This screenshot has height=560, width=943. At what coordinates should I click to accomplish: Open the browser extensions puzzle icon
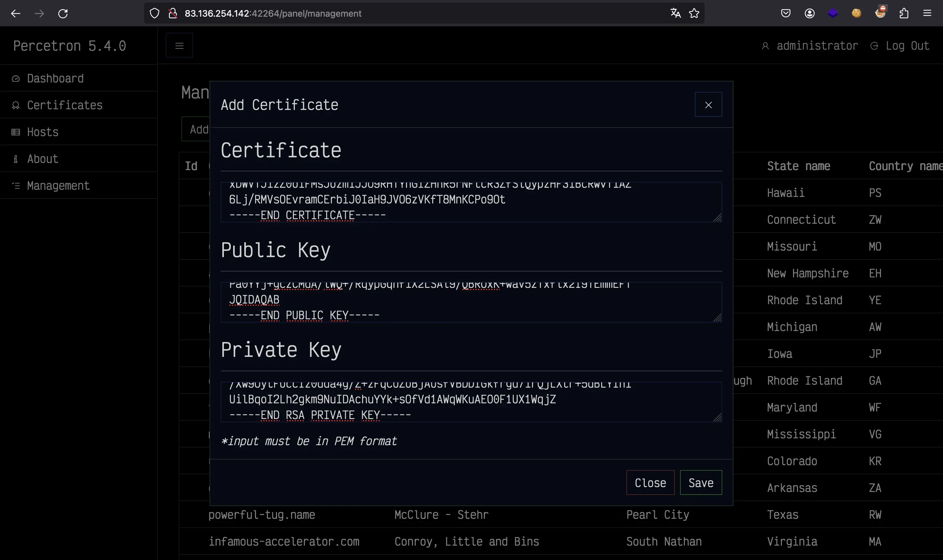pyautogui.click(x=904, y=14)
